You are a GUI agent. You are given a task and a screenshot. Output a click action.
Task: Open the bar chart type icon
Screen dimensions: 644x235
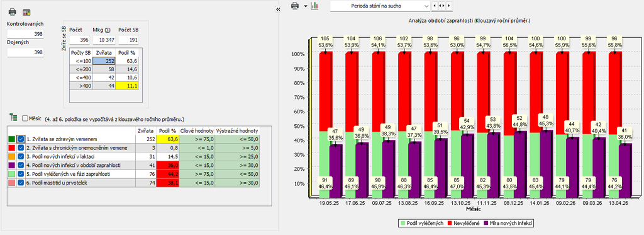(314, 6)
